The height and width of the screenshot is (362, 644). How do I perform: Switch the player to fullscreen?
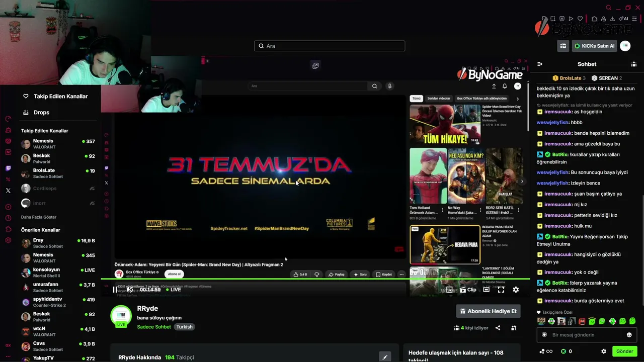point(501,290)
